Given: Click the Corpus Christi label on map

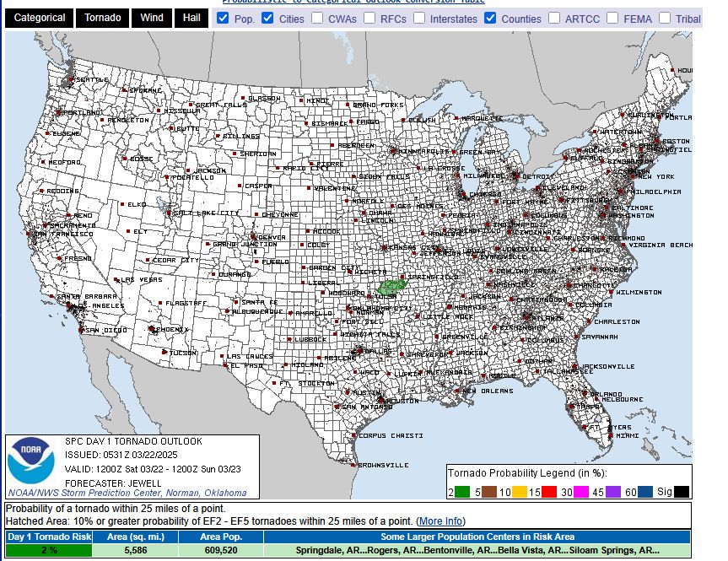Looking at the screenshot, I should 391,435.
